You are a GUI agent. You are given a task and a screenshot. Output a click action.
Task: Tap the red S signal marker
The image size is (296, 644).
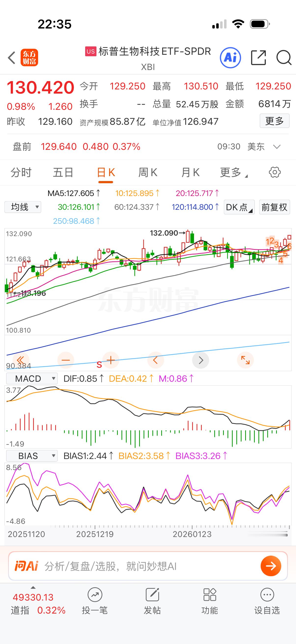pos(99,365)
